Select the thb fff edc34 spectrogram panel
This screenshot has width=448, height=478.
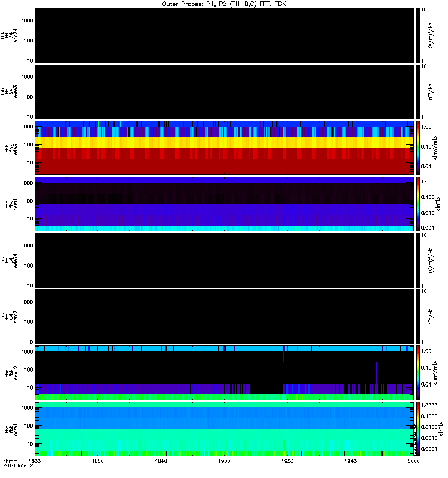coord(224,35)
